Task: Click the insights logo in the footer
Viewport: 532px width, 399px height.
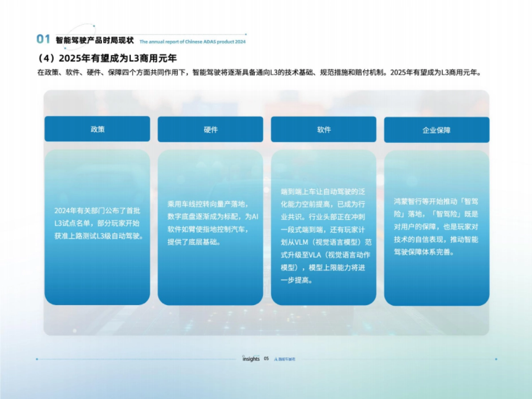Action: pyautogui.click(x=251, y=359)
